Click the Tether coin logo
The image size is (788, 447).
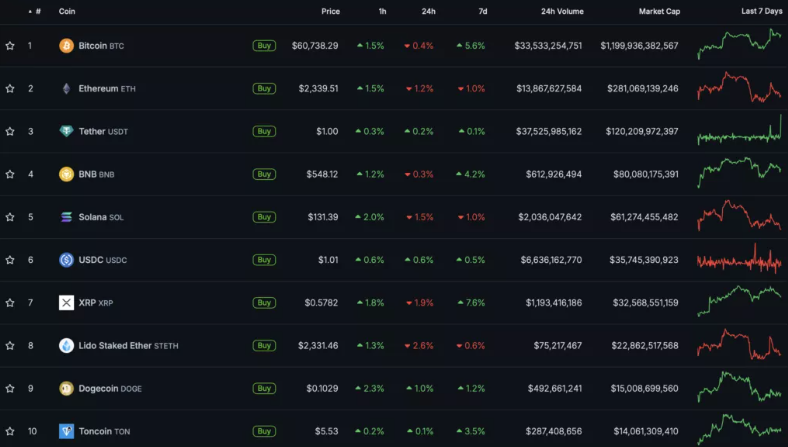pos(66,131)
